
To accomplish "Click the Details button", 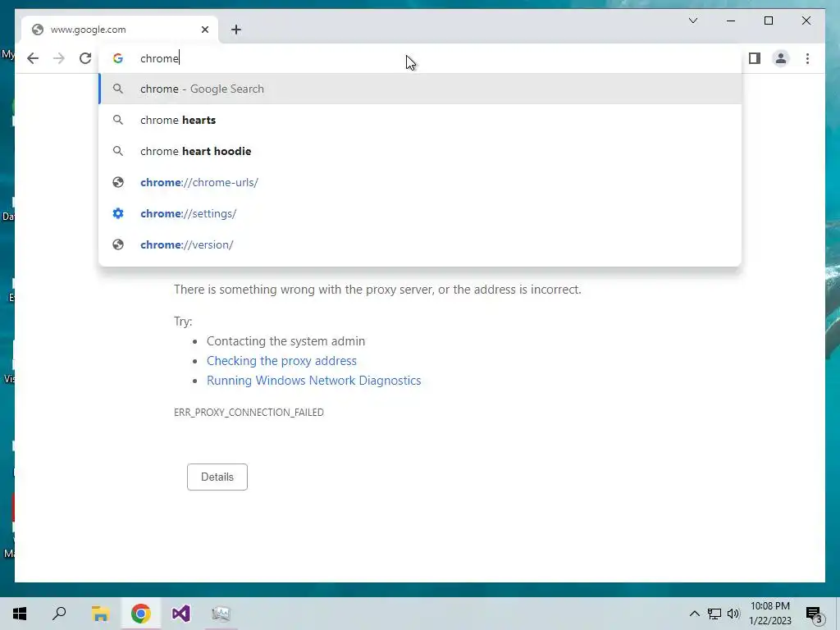I will point(217,477).
